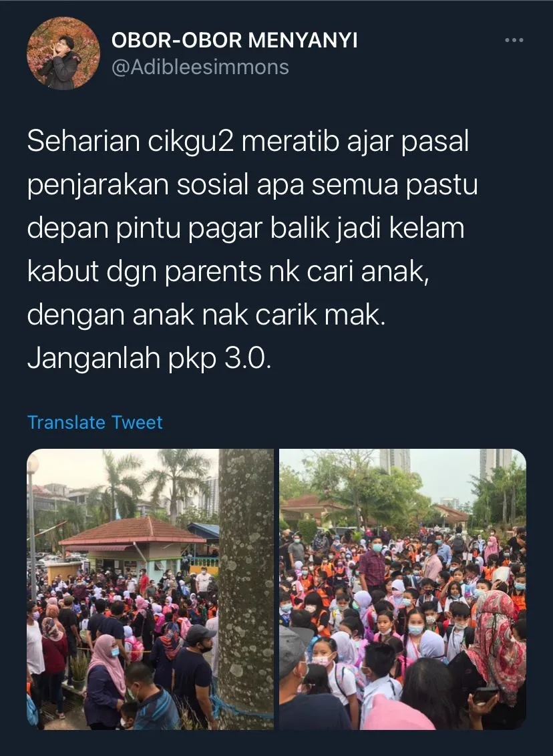
Task: Click Translate Tweet
Action: pos(95,422)
